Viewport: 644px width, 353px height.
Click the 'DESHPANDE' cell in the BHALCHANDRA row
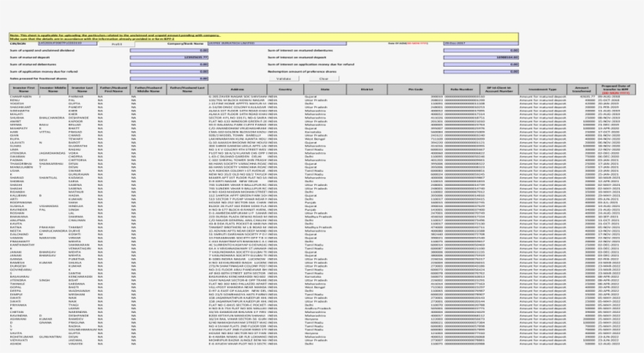pos(79,118)
